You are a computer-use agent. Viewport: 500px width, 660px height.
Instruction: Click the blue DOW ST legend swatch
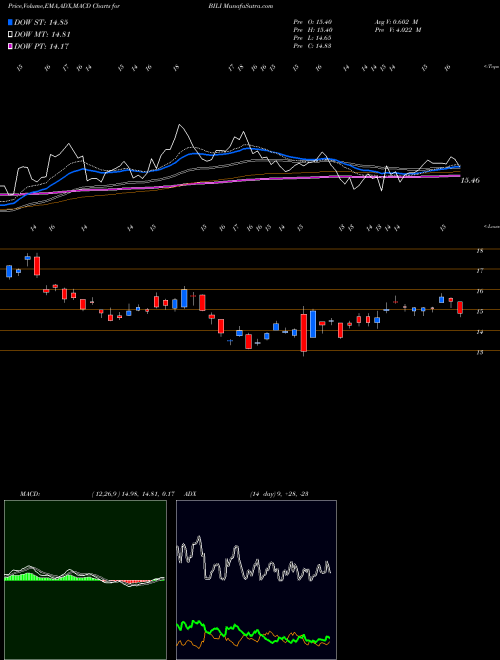coord(10,22)
